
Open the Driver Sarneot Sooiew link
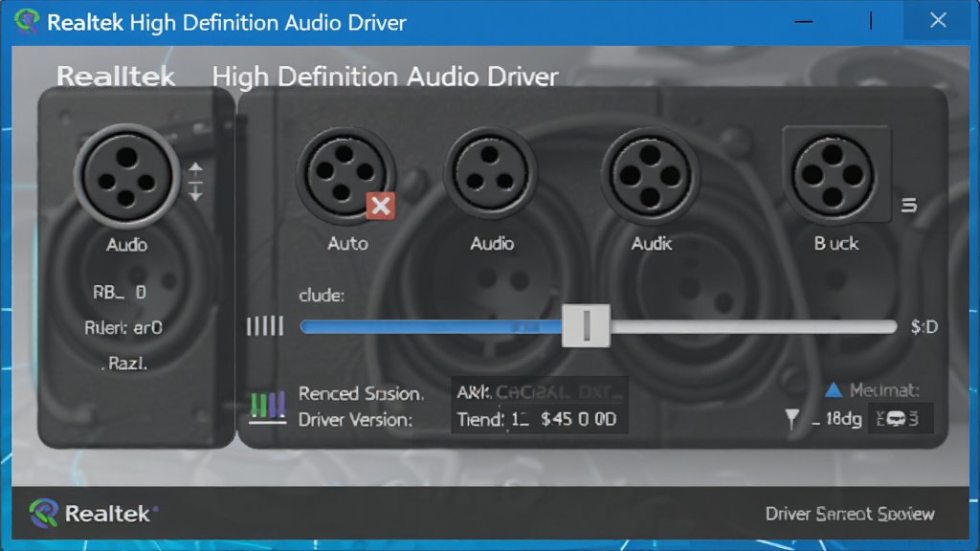coord(850,514)
